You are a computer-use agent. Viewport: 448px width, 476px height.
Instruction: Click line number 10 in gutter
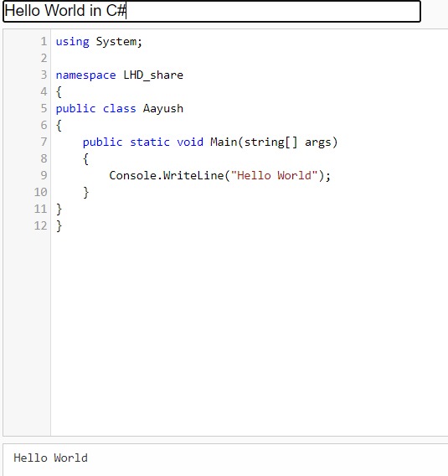coord(41,192)
